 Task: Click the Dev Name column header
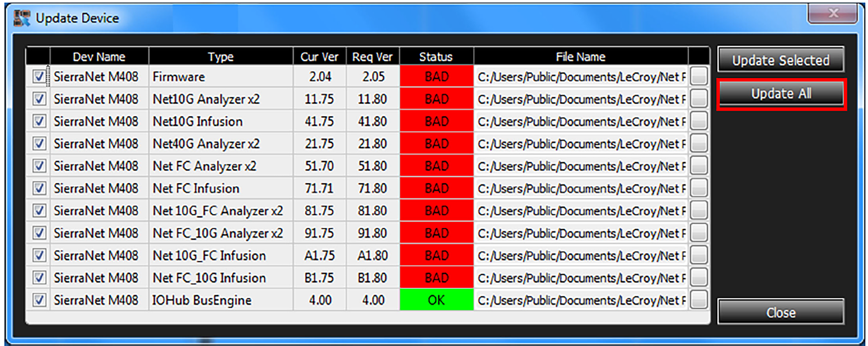coord(99,56)
